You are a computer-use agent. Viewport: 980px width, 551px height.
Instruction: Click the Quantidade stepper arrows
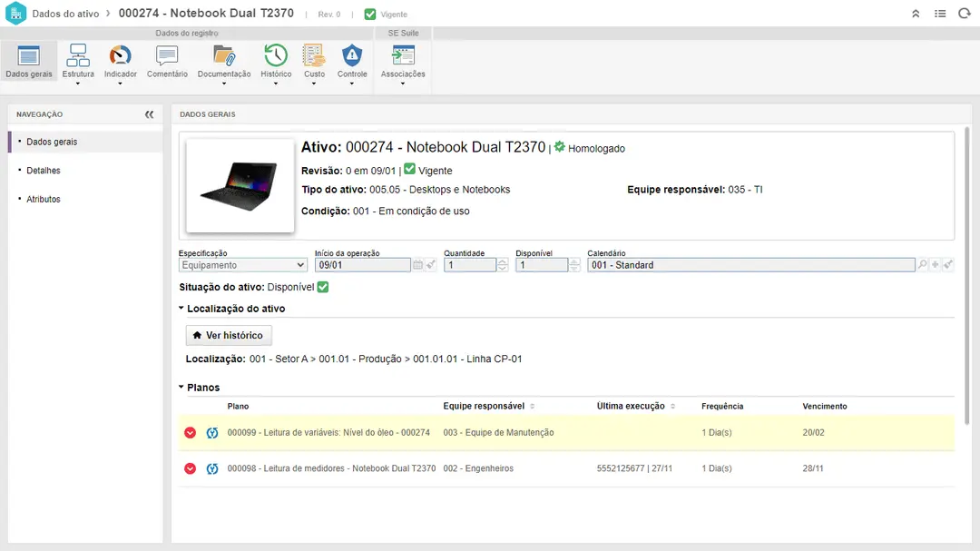503,265
